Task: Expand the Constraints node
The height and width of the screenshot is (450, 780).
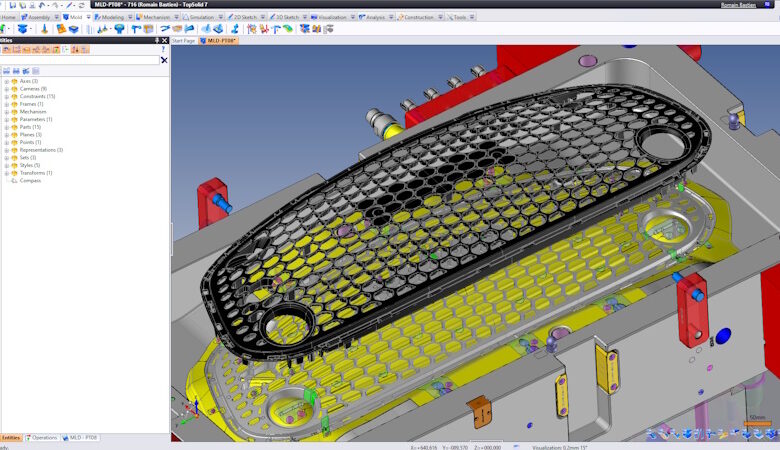Action: (x=6, y=96)
